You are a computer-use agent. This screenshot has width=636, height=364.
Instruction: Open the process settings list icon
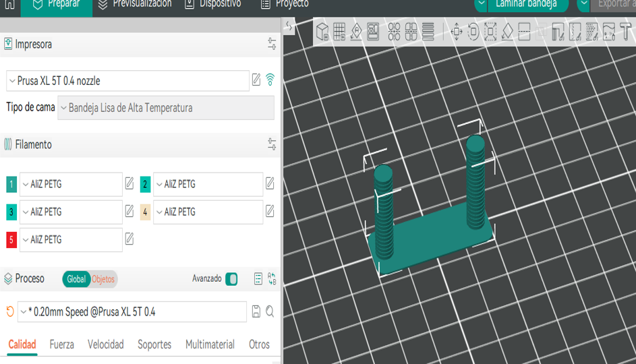pyautogui.click(x=258, y=278)
